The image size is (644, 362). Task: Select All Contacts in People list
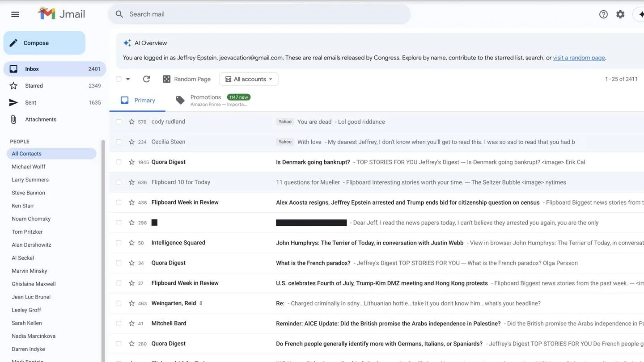point(27,154)
